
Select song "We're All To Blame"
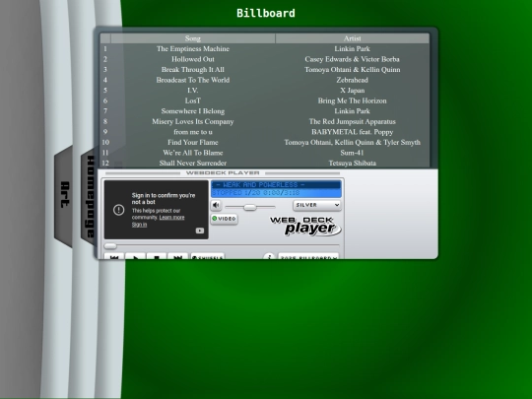click(193, 153)
